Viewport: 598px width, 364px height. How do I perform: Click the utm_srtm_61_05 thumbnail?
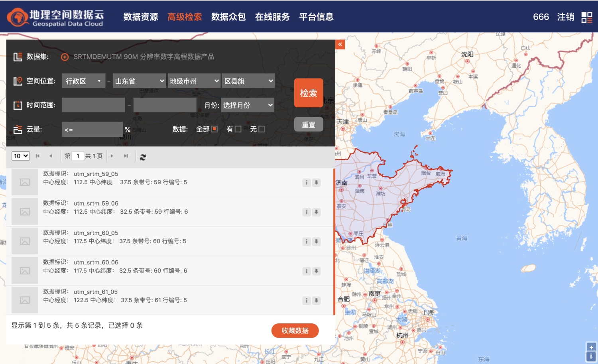tap(25, 300)
